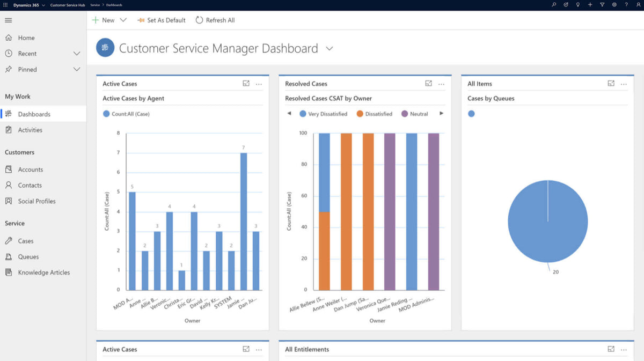
Task: Open settings gear in top bar
Action: click(x=614, y=5)
